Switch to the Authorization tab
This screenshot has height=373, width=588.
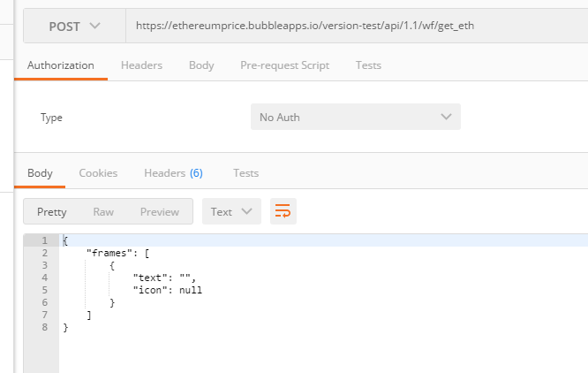click(61, 65)
